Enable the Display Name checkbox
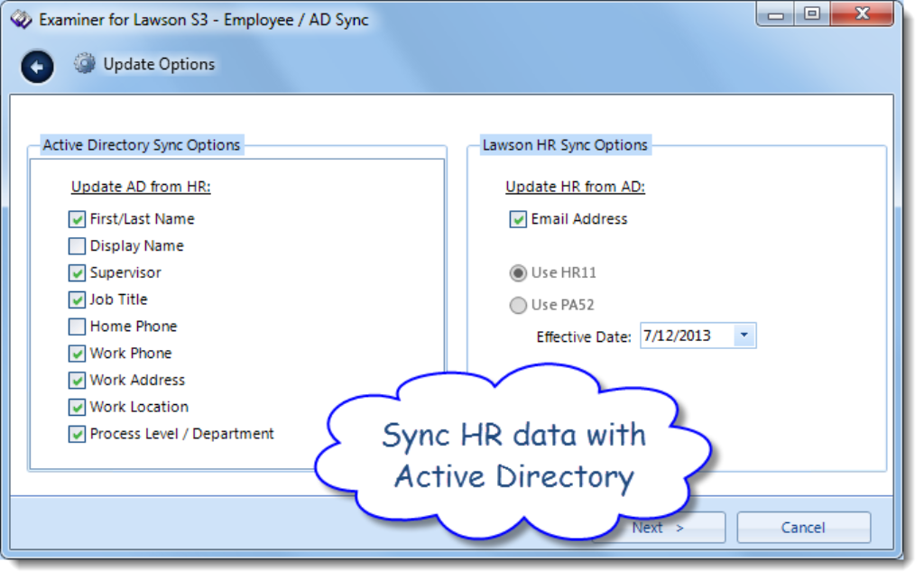 (77, 245)
